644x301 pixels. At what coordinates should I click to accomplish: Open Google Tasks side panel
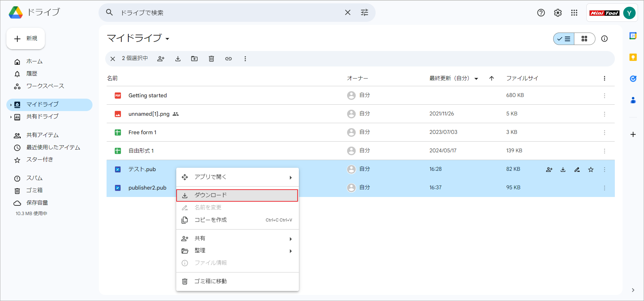point(633,79)
